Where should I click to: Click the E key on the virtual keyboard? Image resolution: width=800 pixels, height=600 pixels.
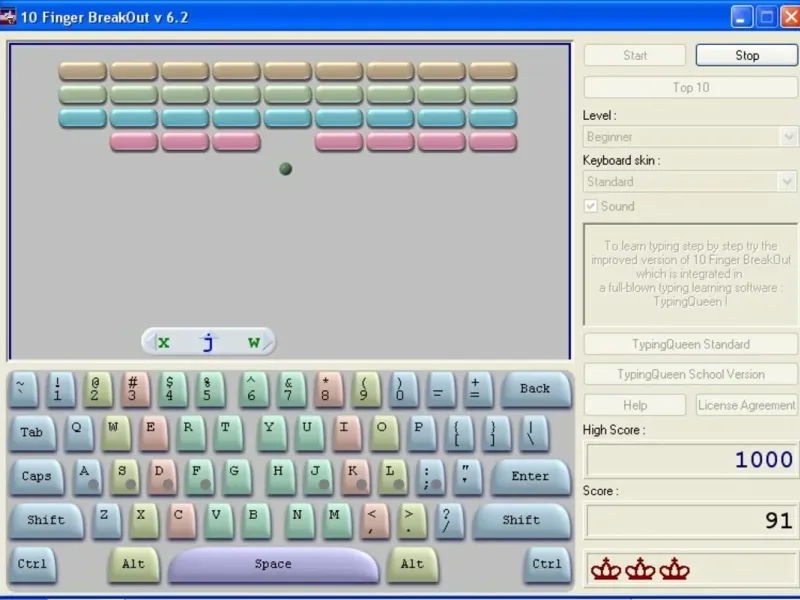[x=153, y=434]
